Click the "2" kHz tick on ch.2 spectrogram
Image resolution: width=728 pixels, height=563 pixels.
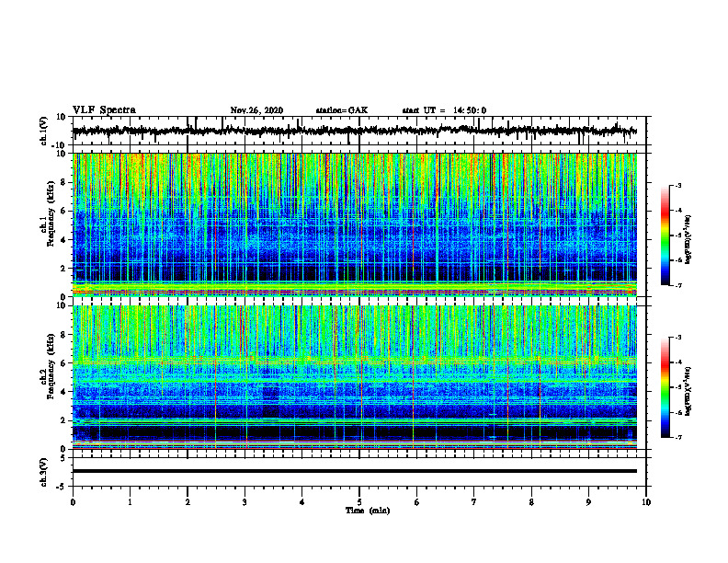click(x=63, y=420)
